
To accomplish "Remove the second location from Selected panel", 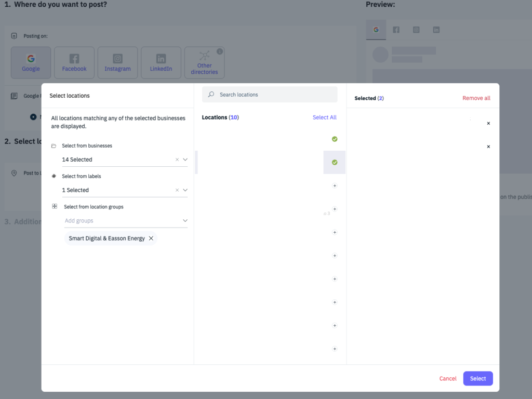I will pyautogui.click(x=488, y=147).
